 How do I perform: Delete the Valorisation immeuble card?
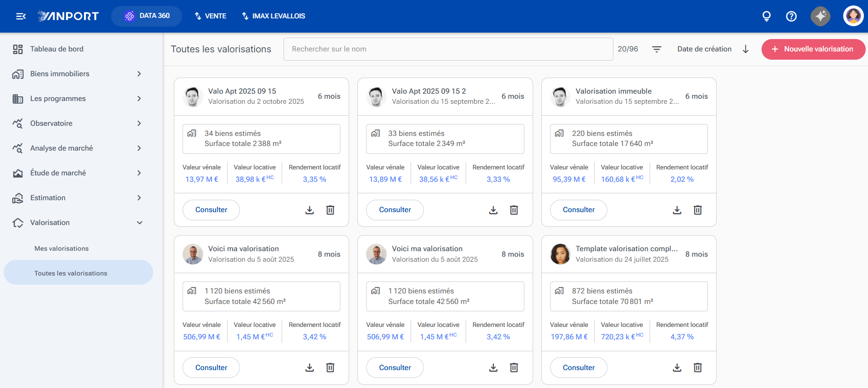(x=697, y=210)
